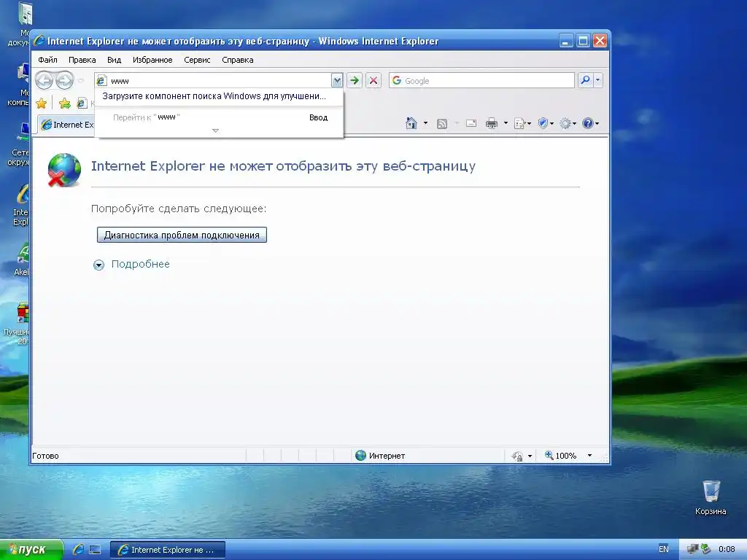
Task: Click the Интернет security zone status
Action: pyautogui.click(x=380, y=456)
